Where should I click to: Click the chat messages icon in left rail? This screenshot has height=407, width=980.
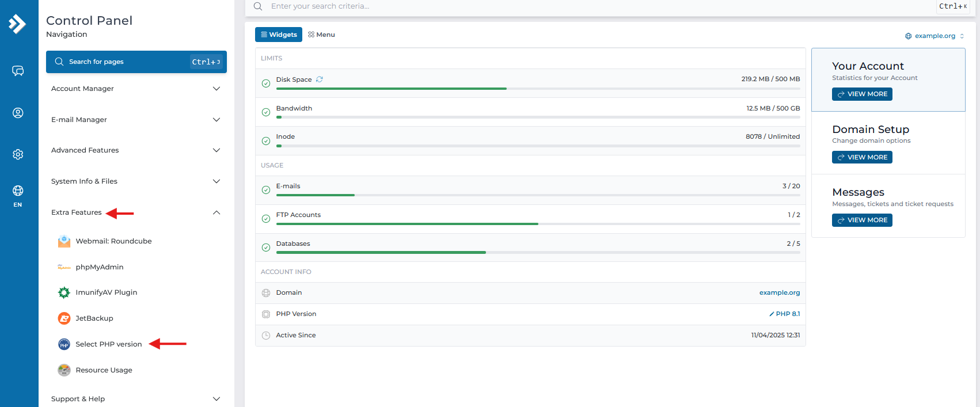pyautogui.click(x=18, y=71)
